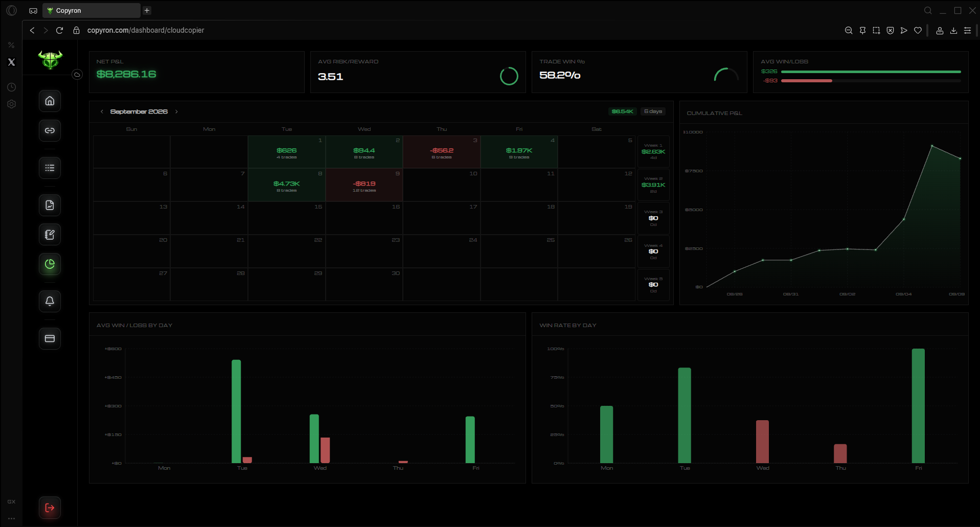Click the browser search magnifier icon

click(x=928, y=10)
